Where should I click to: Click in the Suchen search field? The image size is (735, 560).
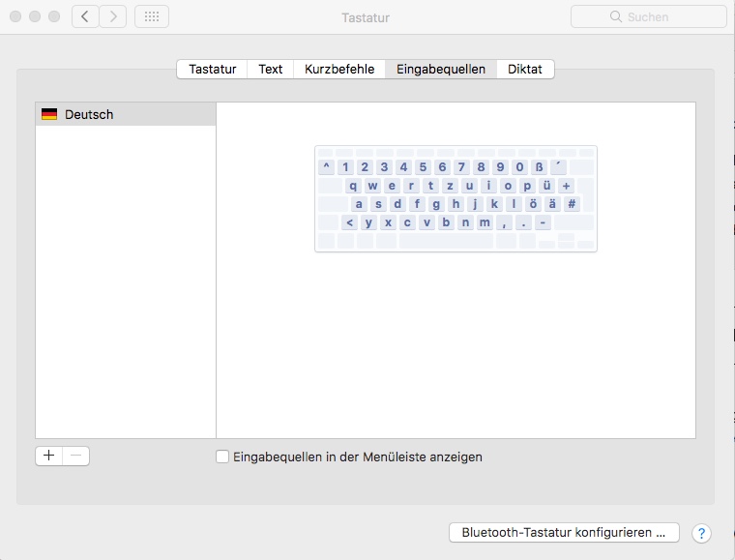[658, 16]
